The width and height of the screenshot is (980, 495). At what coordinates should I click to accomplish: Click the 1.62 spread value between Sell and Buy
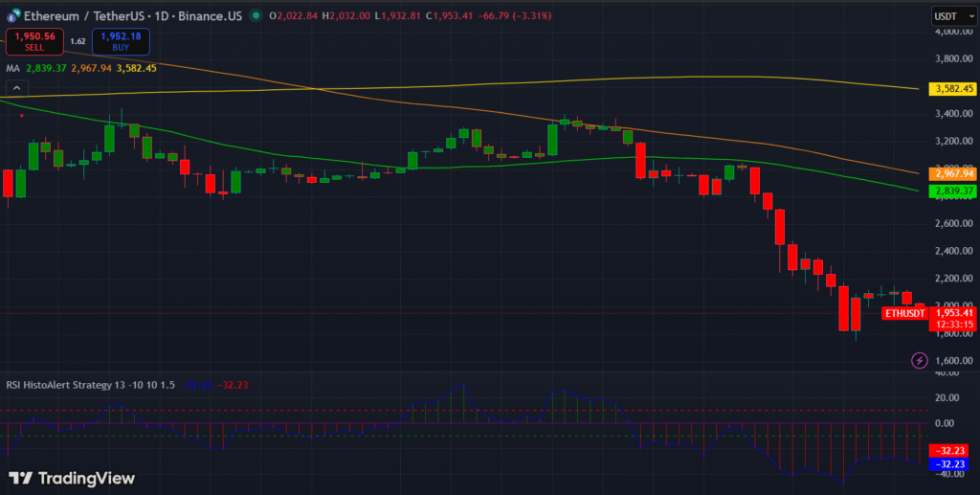[78, 41]
